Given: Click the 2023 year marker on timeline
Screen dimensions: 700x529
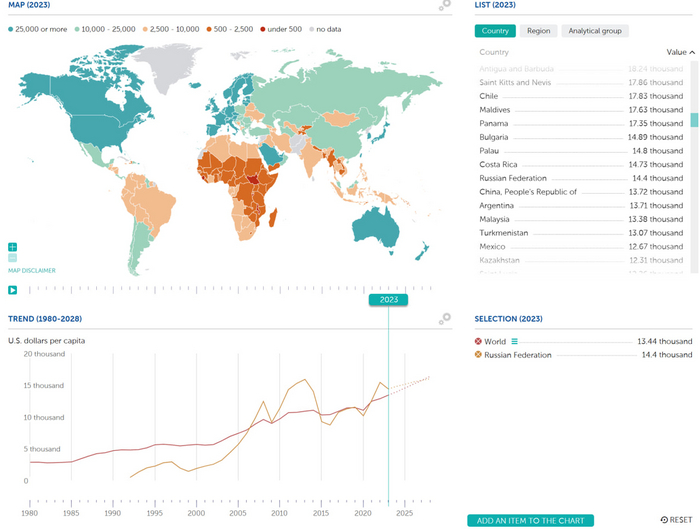Looking at the screenshot, I should (x=388, y=299).
